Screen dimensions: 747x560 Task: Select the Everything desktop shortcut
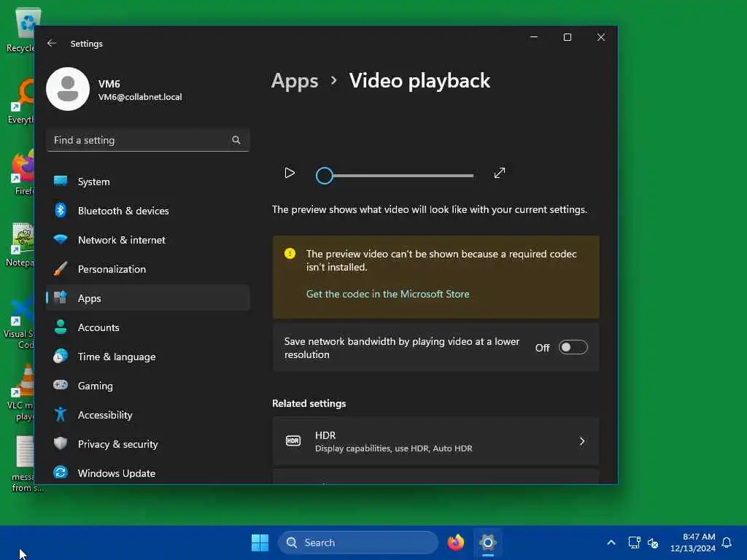(21, 101)
